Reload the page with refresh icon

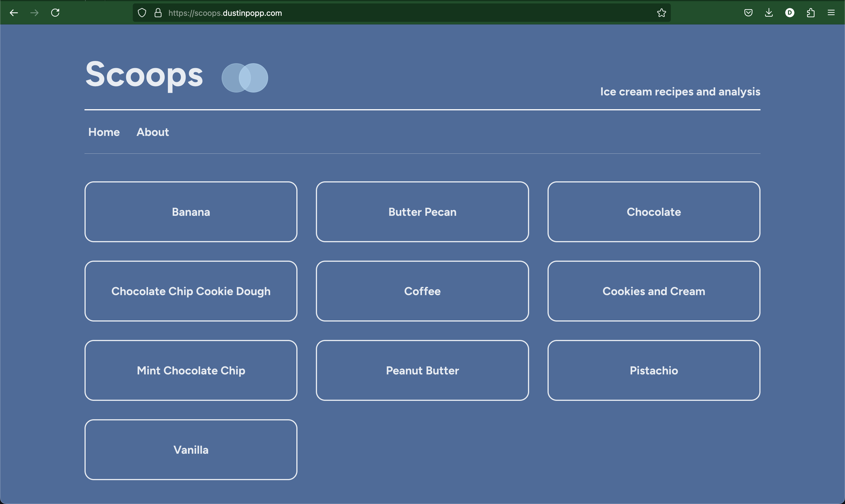(55, 13)
